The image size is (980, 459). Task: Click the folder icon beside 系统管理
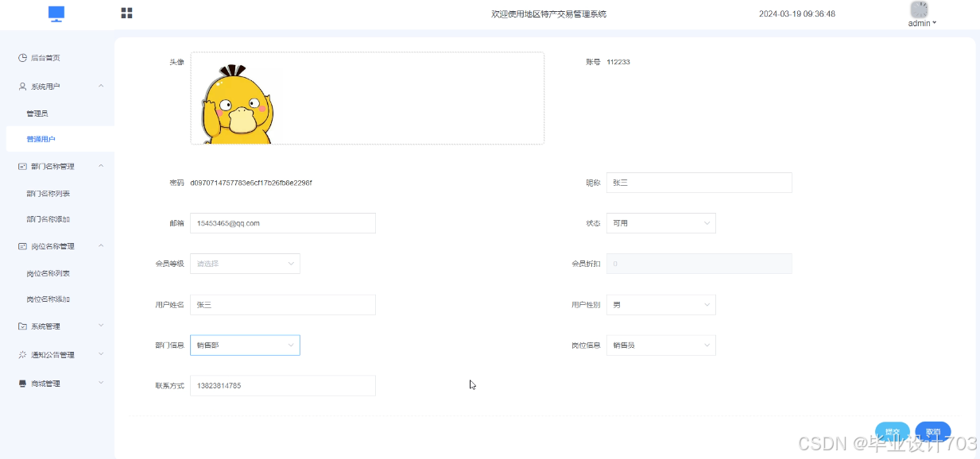23,326
